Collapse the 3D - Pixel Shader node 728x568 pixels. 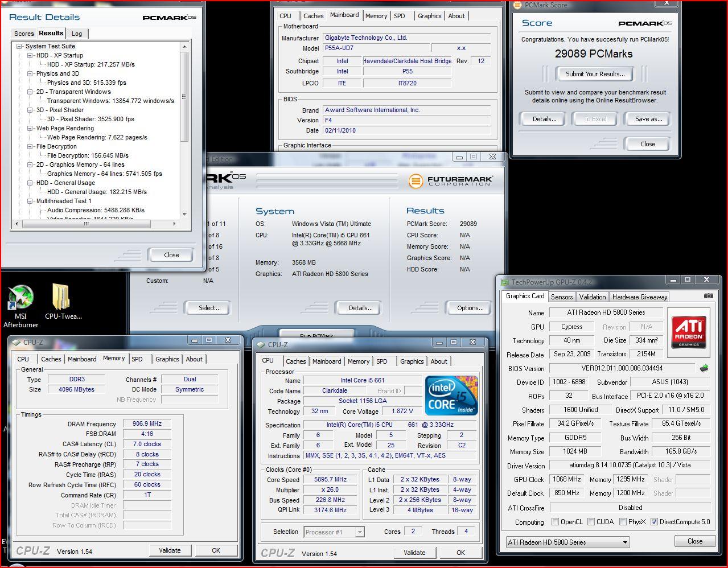[30, 110]
